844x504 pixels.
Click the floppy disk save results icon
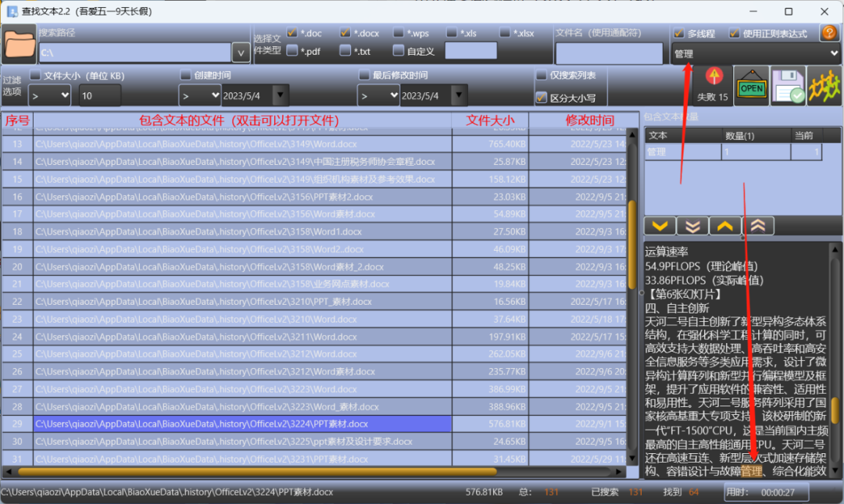[x=788, y=86]
